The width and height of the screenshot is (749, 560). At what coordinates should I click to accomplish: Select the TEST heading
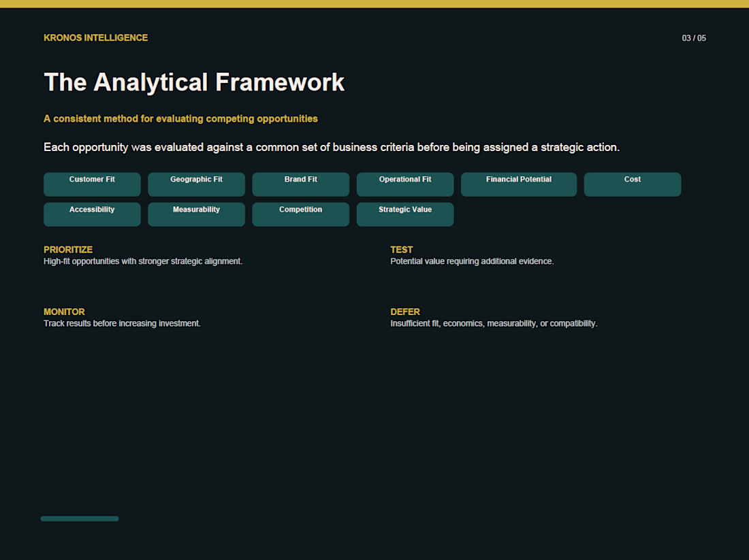coord(401,250)
